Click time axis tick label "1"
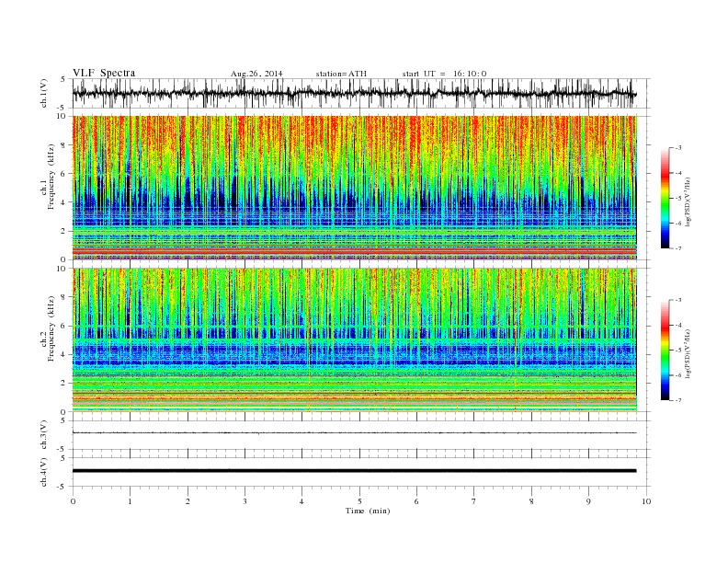 [130, 501]
